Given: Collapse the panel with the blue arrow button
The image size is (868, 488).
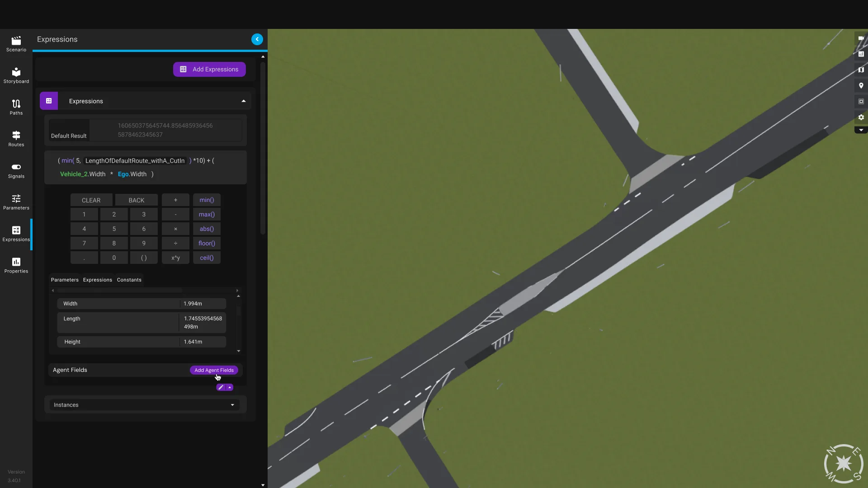Looking at the screenshot, I should 257,39.
